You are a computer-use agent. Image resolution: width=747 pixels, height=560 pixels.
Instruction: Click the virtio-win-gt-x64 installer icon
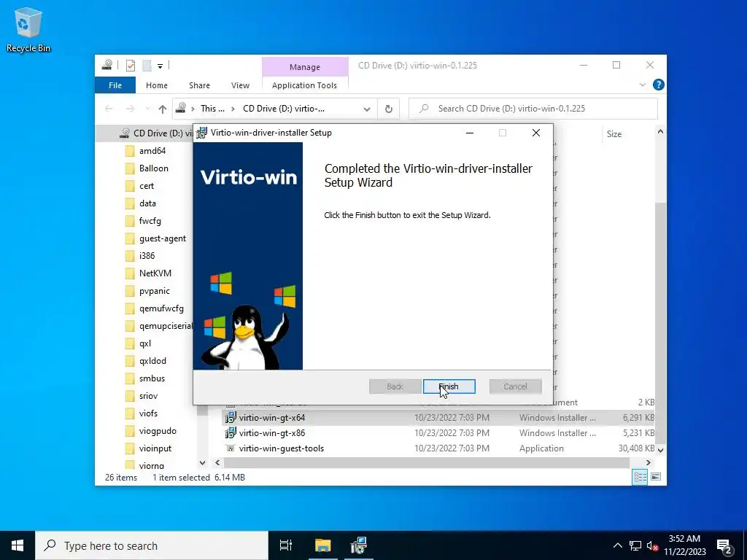tap(231, 418)
